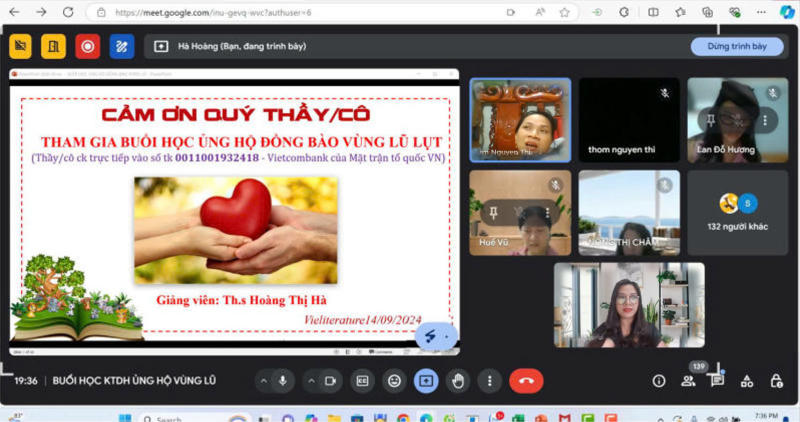Click the present screen button in controls
Screen dimensions: 800x422
click(426, 381)
